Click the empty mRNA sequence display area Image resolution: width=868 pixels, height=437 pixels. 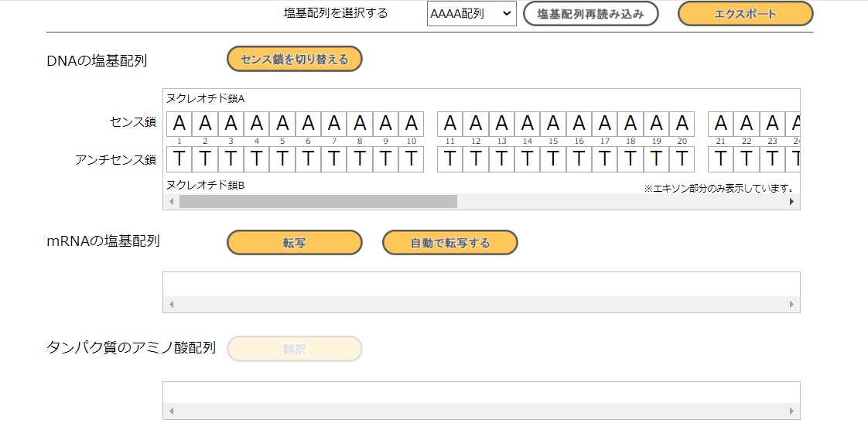tap(481, 285)
